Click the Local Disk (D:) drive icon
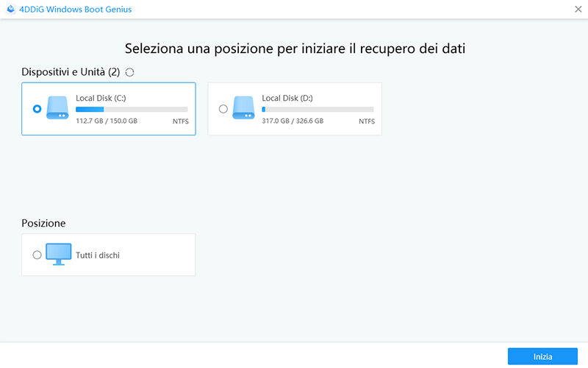Image resolution: width=588 pixels, height=368 pixels. tap(243, 108)
